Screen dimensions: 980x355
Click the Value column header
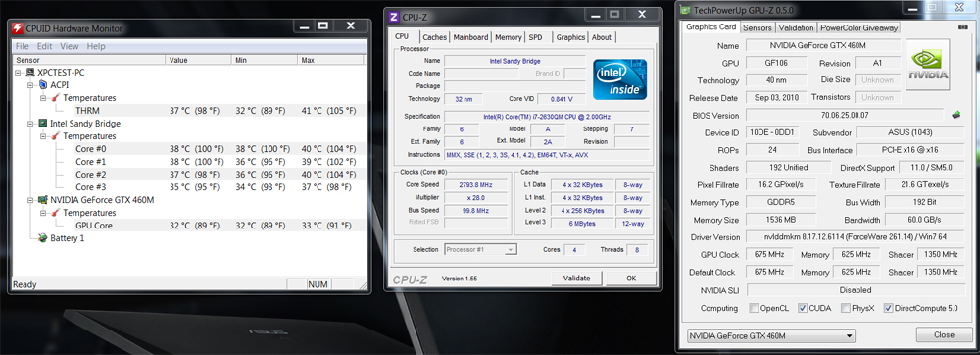[199, 60]
